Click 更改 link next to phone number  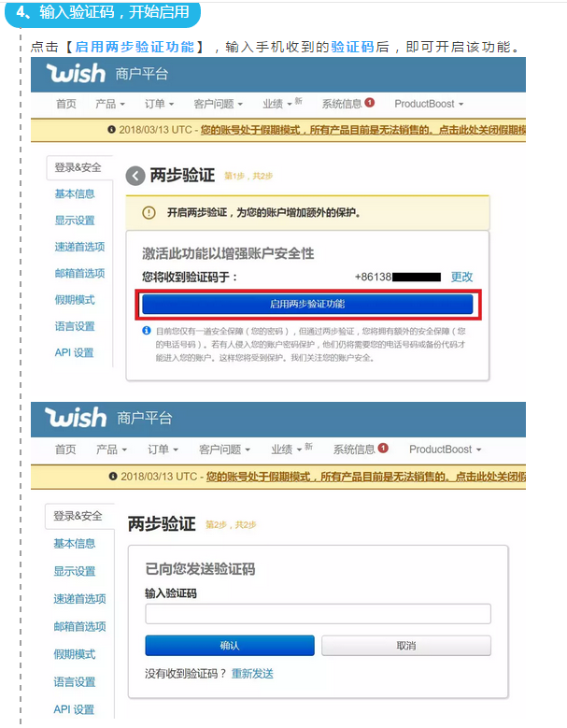(x=461, y=278)
